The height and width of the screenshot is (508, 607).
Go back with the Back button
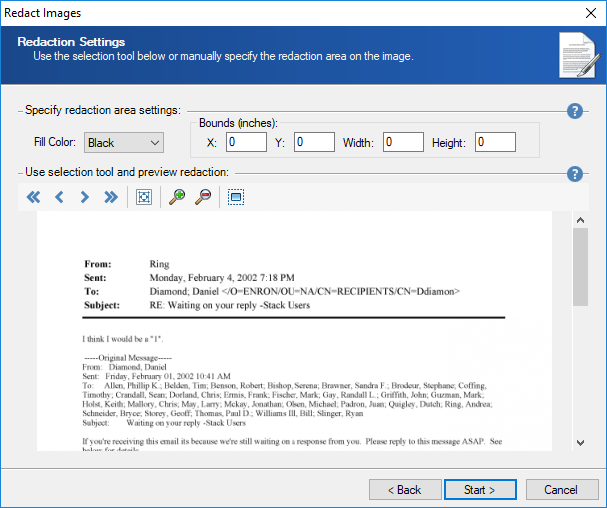pos(405,489)
